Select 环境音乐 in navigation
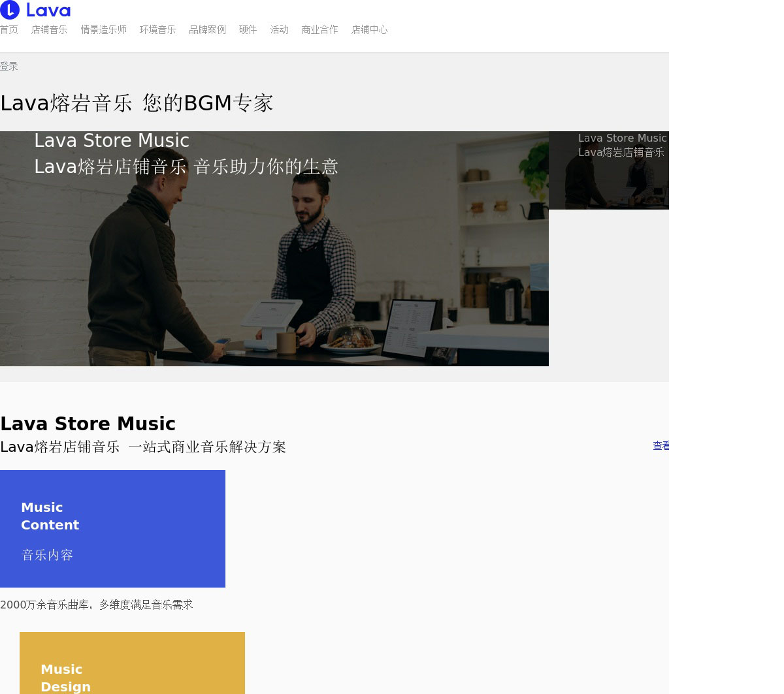Image resolution: width=784 pixels, height=694 pixels. [158, 30]
